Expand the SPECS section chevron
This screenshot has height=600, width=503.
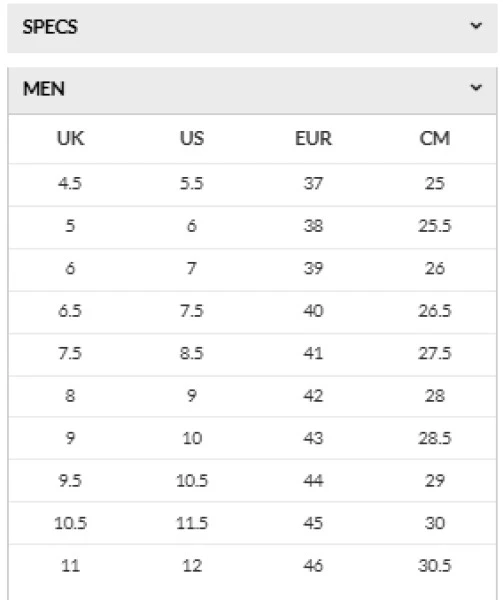[476, 26]
